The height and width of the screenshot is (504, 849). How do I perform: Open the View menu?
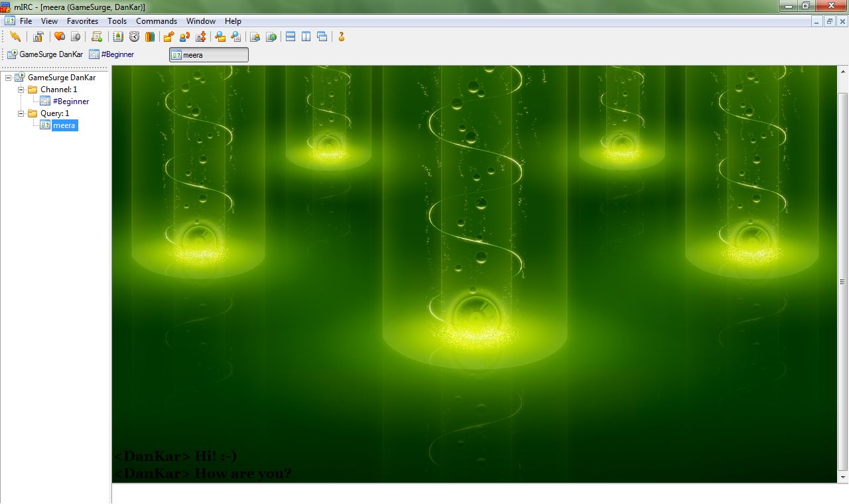(50, 21)
